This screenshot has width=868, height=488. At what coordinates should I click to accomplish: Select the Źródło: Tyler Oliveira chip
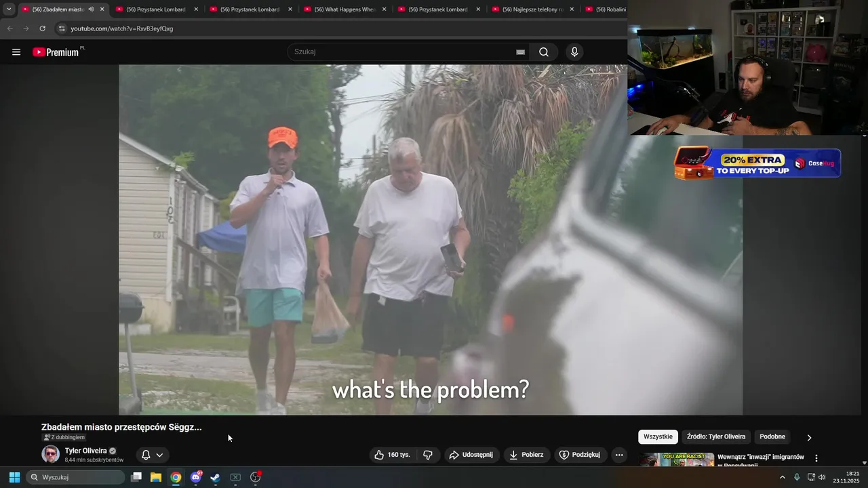[715, 436]
